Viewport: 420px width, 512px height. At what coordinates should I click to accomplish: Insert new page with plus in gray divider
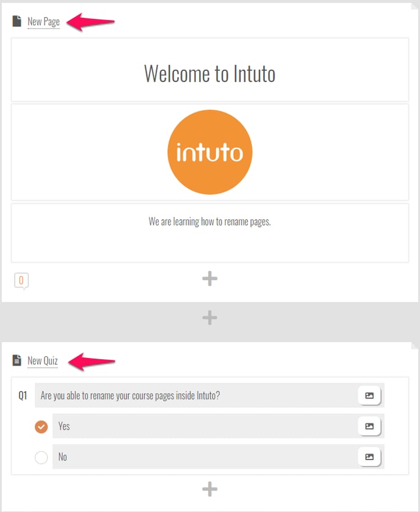click(210, 318)
